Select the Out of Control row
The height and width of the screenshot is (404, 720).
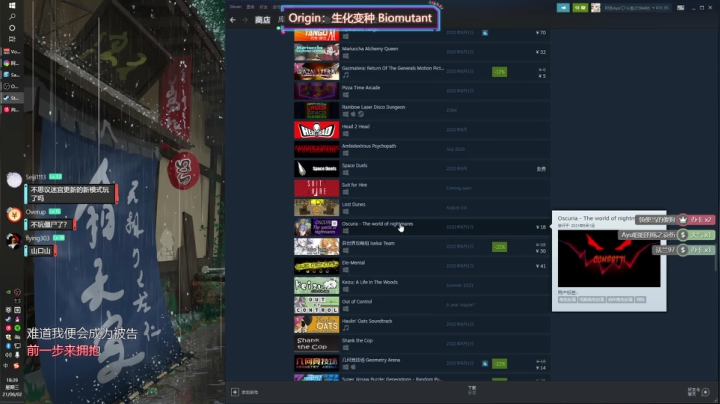tap(422, 305)
